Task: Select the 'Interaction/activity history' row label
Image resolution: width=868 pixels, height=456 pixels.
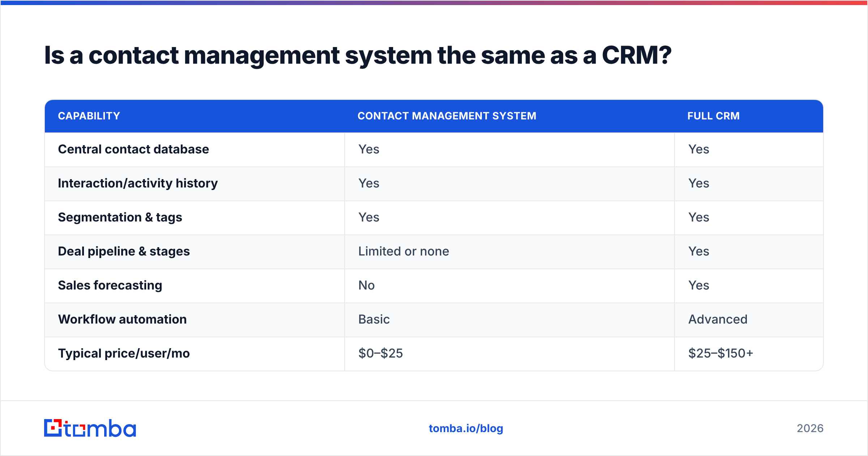Action: (138, 183)
